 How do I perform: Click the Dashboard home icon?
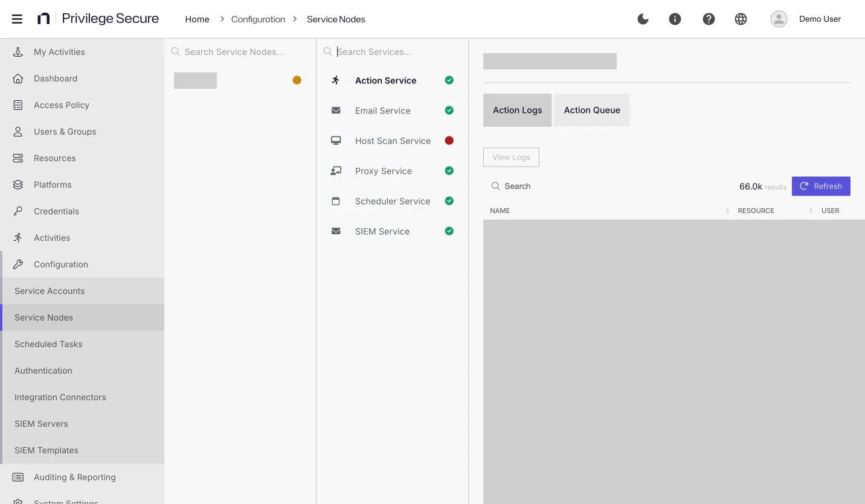coord(18,78)
